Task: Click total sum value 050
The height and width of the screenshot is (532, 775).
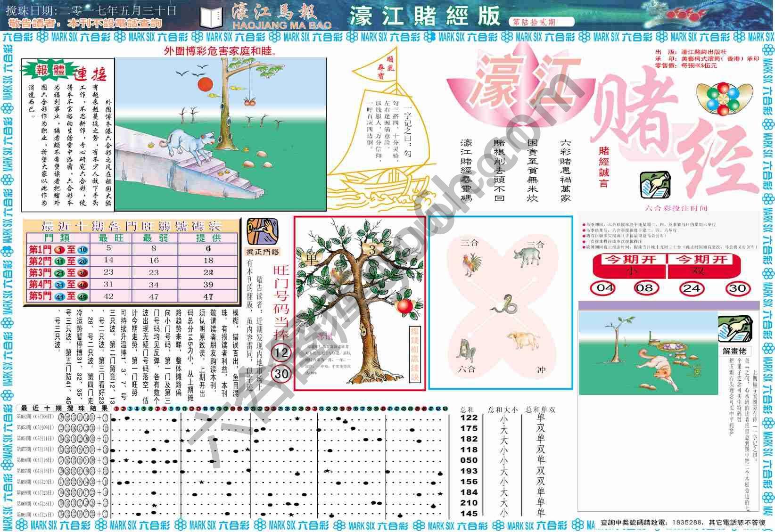Action: click(x=469, y=460)
